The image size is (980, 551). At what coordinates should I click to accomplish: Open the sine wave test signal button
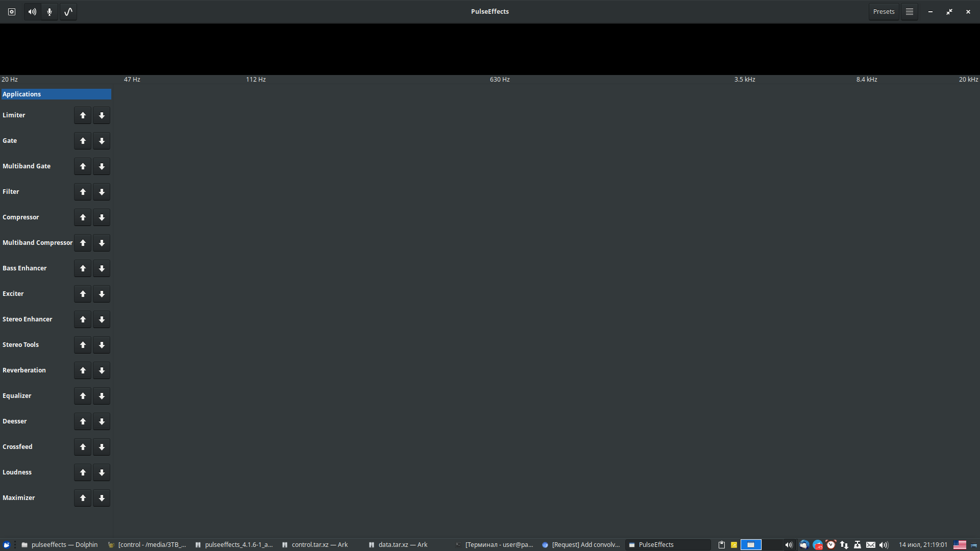(68, 12)
